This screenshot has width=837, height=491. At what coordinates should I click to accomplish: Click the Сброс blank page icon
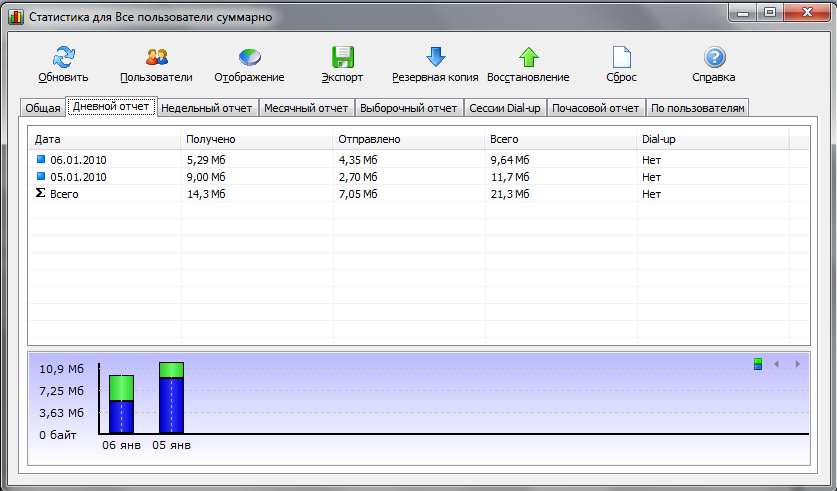pos(621,58)
